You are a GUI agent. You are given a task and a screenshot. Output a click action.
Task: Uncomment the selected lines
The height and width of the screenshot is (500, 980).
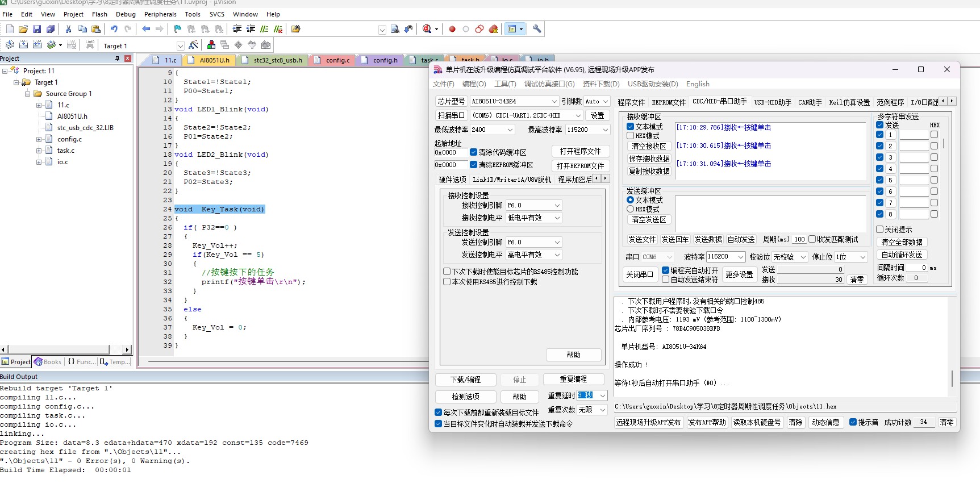pyautogui.click(x=278, y=29)
